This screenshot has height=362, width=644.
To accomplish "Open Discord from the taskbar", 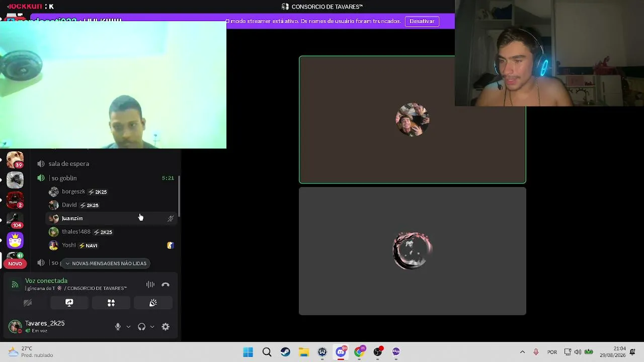I will pyautogui.click(x=341, y=352).
